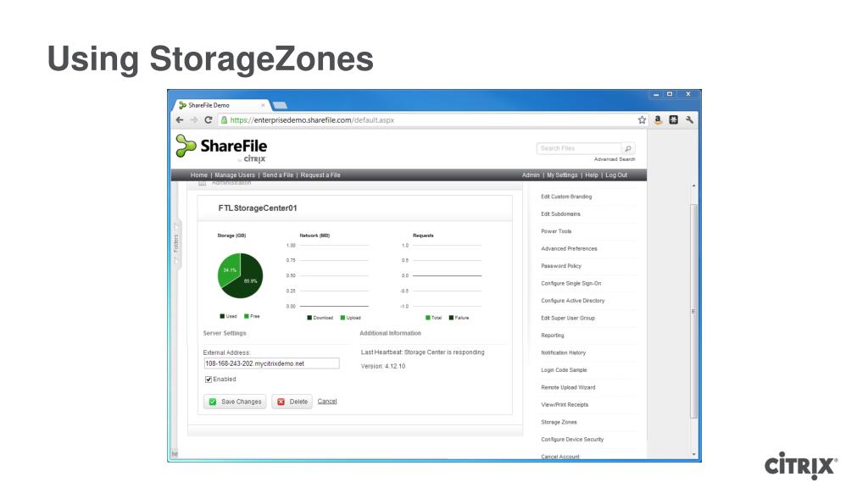Open Configure Device Security link

[x=572, y=440]
